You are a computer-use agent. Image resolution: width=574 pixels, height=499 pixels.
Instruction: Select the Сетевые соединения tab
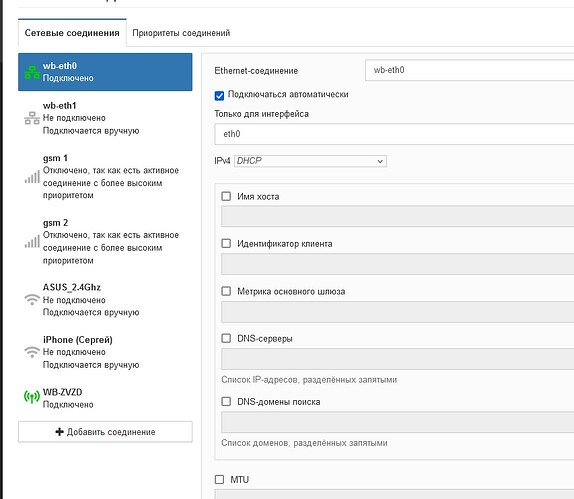point(72,33)
